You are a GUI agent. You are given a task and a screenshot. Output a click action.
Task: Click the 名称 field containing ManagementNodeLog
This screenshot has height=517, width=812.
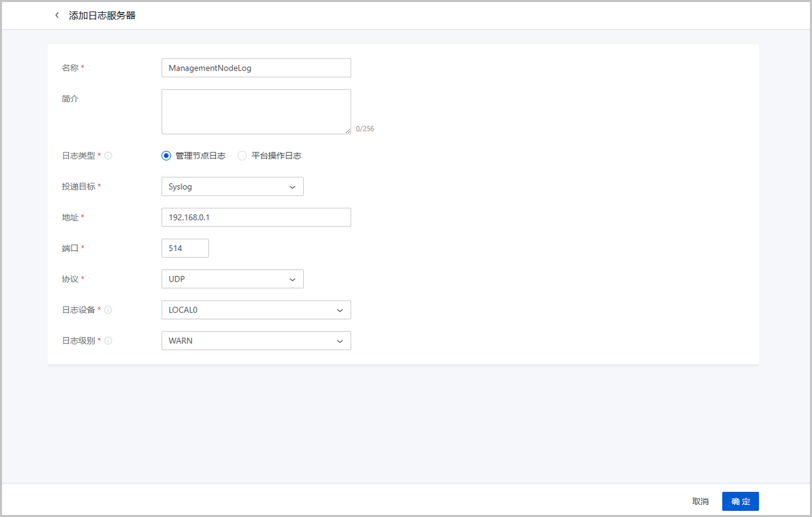[256, 68]
